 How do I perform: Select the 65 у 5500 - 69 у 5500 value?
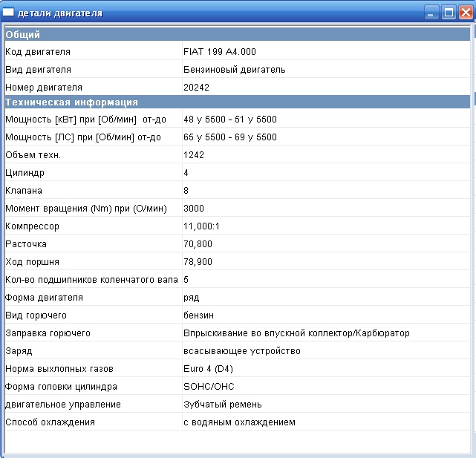tap(229, 137)
